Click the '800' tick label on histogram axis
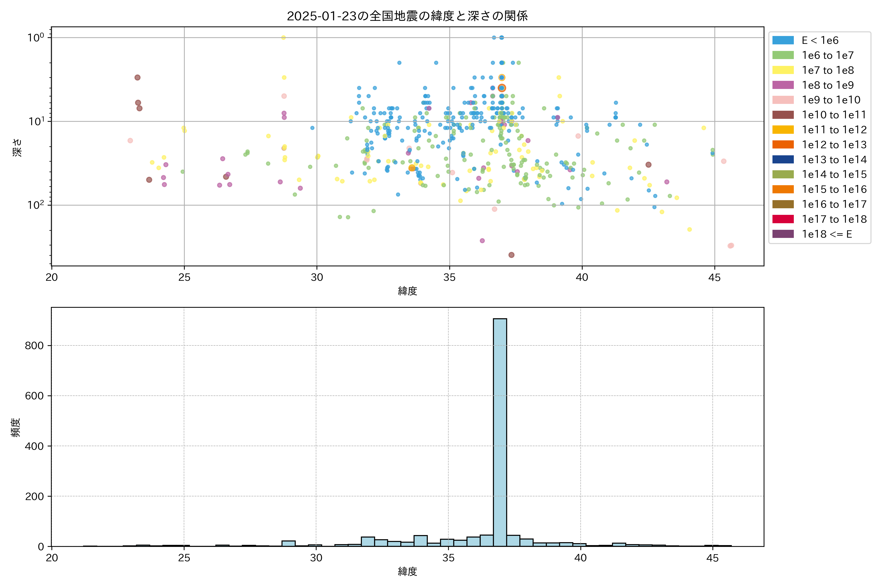This screenshot has width=882, height=588. [34, 345]
